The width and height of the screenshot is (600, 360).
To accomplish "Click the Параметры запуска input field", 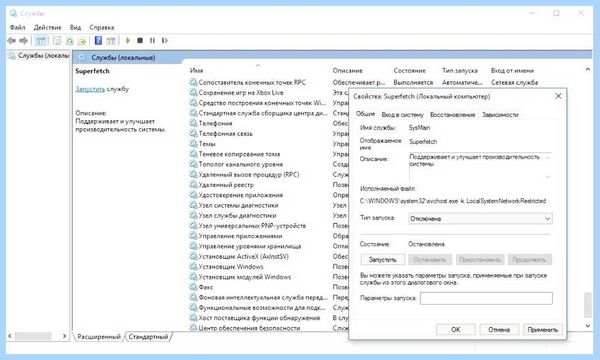I will click(x=486, y=298).
